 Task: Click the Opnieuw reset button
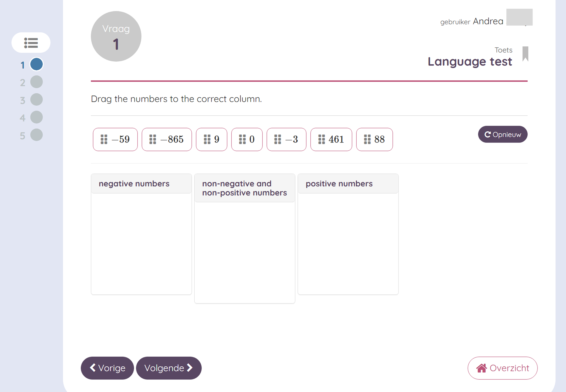(503, 134)
